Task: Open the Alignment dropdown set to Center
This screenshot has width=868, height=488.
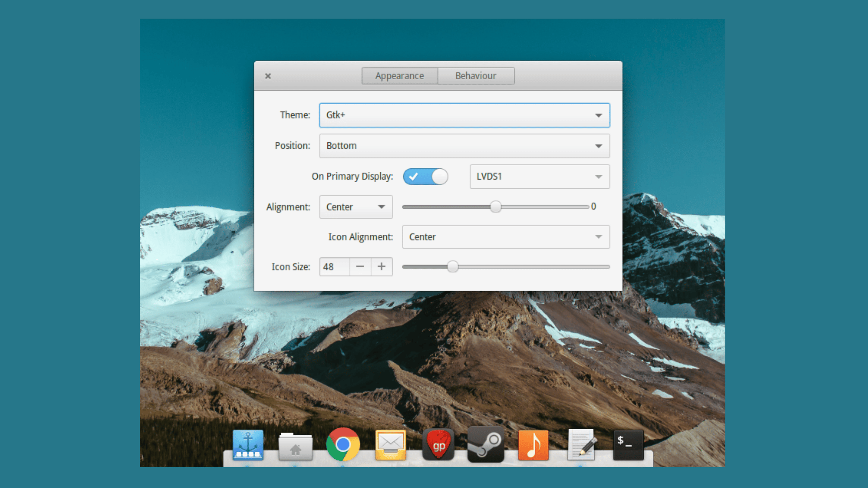Action: pos(356,207)
